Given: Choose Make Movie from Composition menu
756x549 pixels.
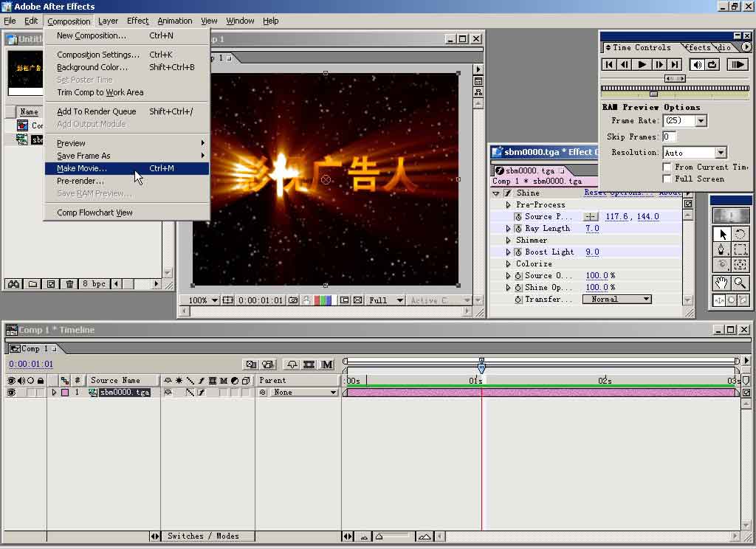Looking at the screenshot, I should coord(82,168).
